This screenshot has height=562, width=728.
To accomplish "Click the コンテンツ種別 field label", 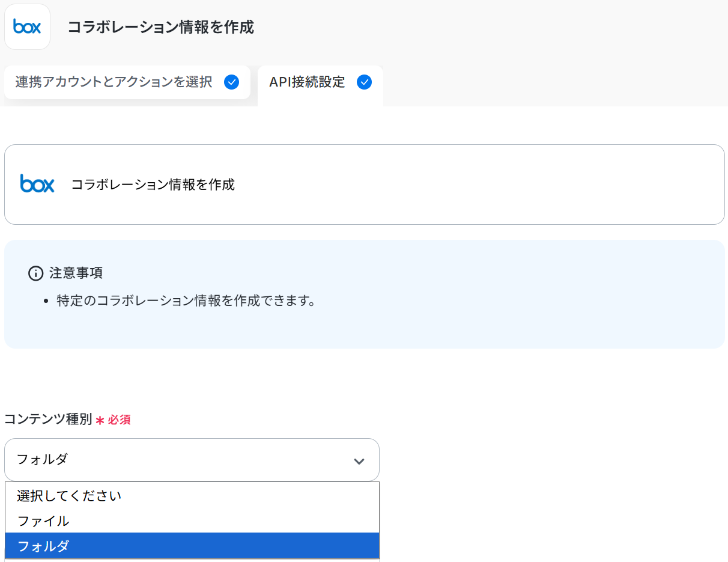I will (x=48, y=420).
